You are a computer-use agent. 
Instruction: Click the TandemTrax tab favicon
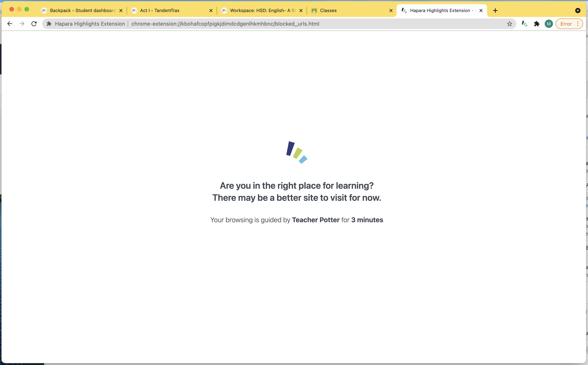click(x=134, y=10)
